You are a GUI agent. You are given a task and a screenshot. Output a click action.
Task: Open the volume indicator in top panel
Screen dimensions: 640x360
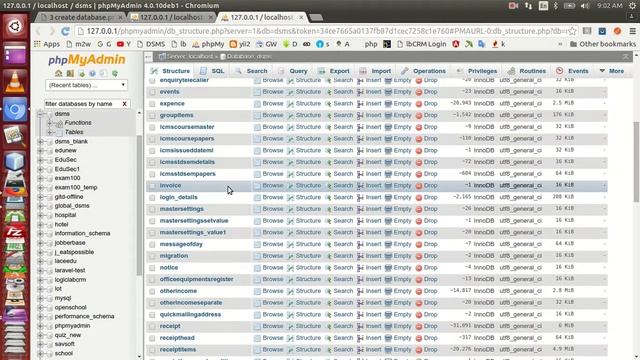[585, 6]
